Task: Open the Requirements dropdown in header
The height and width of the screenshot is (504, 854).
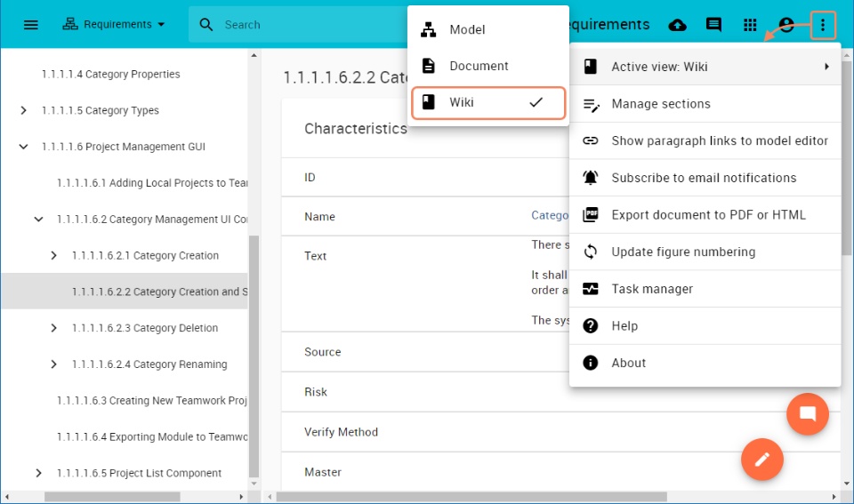Action: coord(114,25)
